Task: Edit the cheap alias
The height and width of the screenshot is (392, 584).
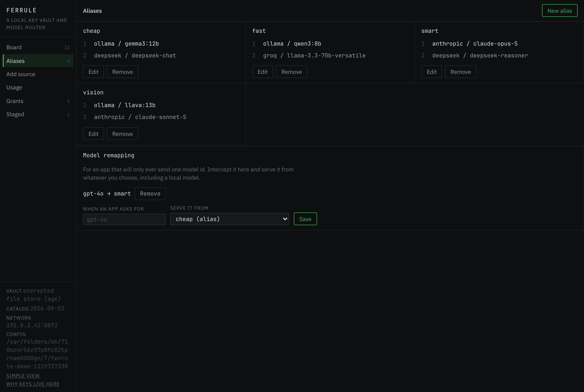Action: pyautogui.click(x=93, y=72)
